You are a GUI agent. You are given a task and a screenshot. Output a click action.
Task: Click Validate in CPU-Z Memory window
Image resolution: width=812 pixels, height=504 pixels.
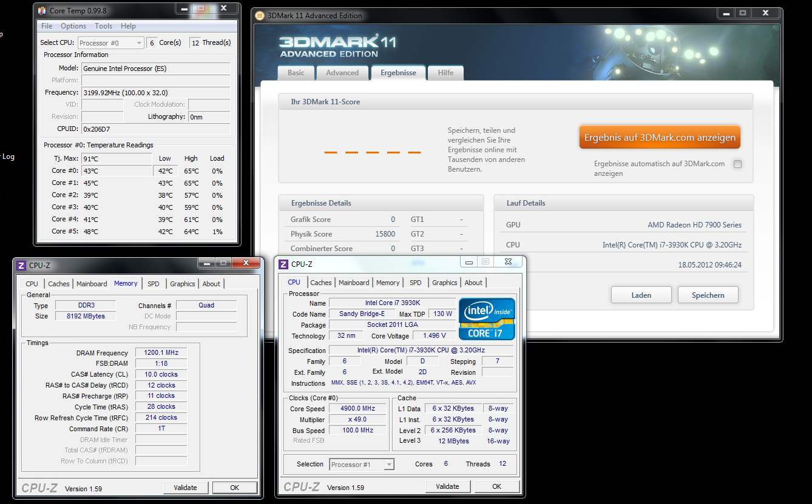(186, 488)
